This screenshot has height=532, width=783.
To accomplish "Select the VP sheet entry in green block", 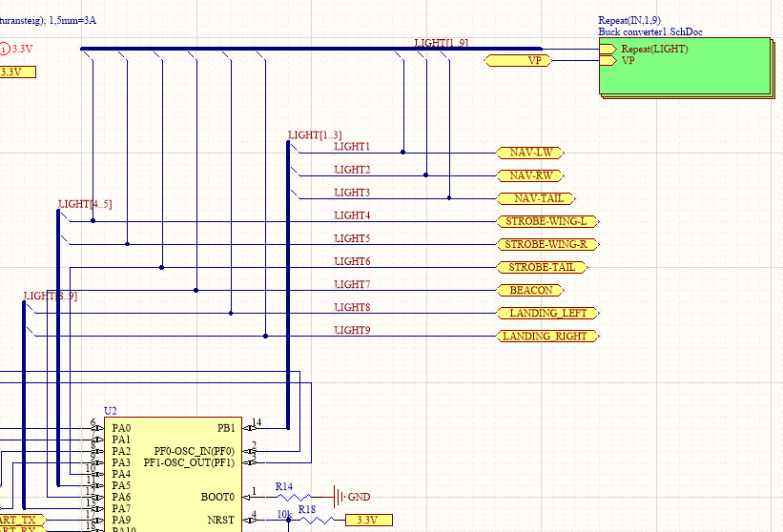I will [x=617, y=61].
